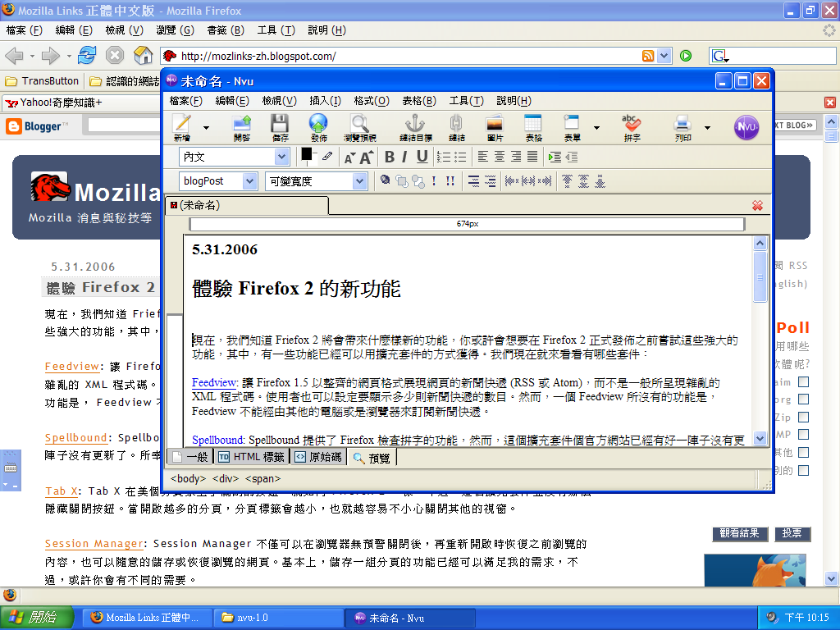Viewport: 840px width, 630px height.
Task: Click the Publish (發佈) globe icon
Action: (x=318, y=127)
